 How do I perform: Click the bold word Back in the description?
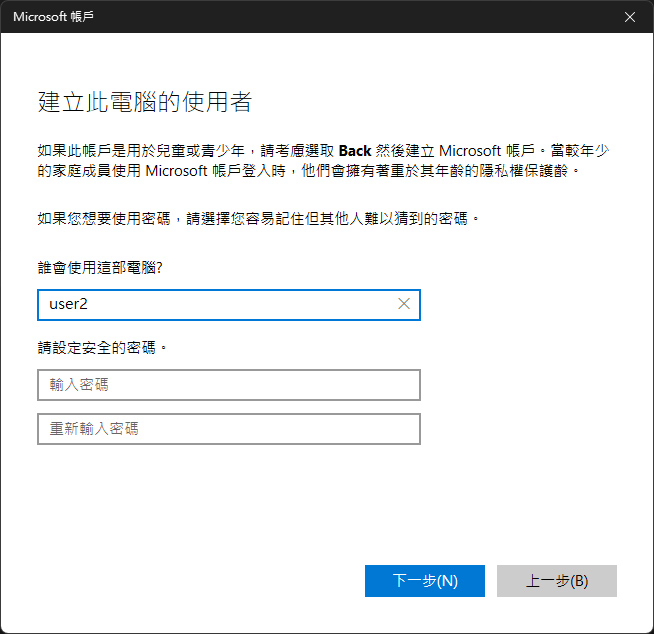point(355,151)
